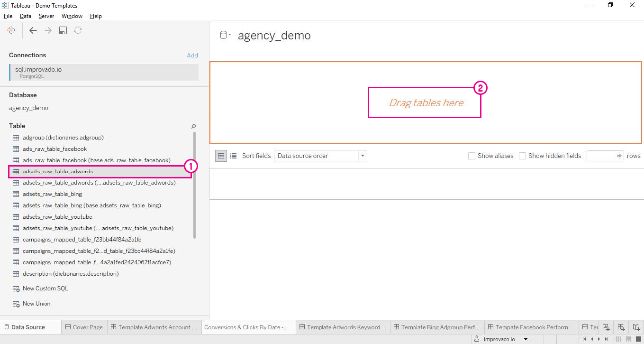
Task: Switch to the preview data grid view icon
Action: click(221, 156)
